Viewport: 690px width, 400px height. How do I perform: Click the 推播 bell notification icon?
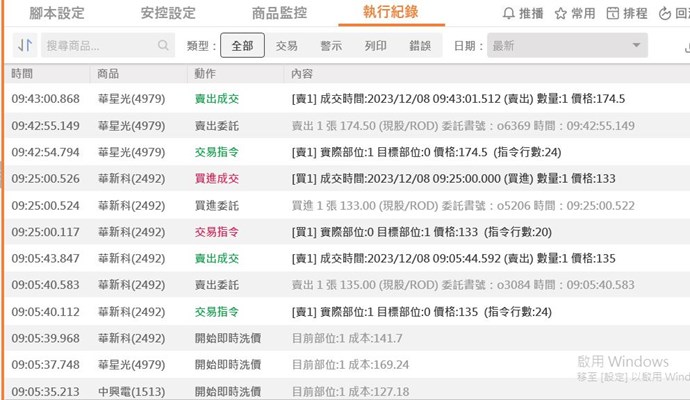pos(508,14)
